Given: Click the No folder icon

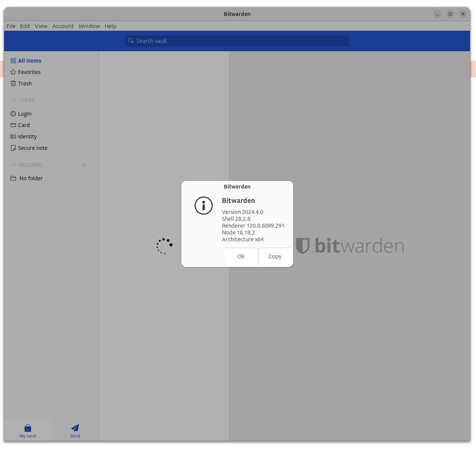Looking at the screenshot, I should pos(13,178).
